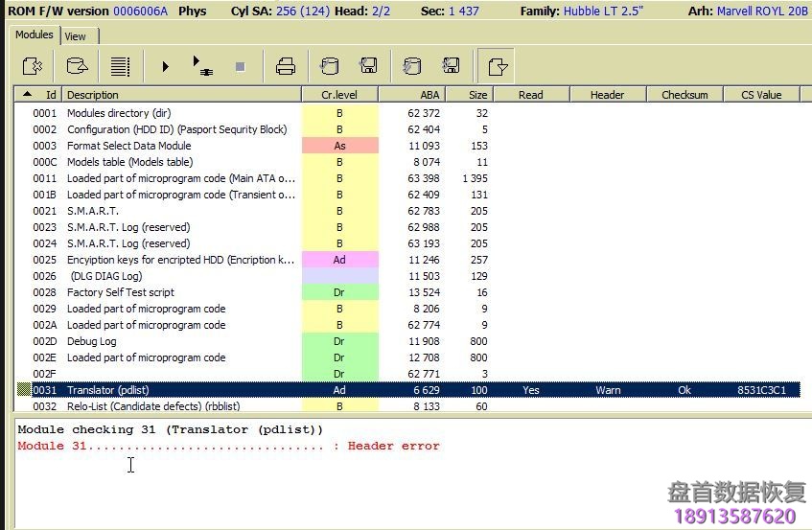The image size is (812, 530).
Task: Click the pink As level cell of Format Select module
Action: pyautogui.click(x=339, y=146)
